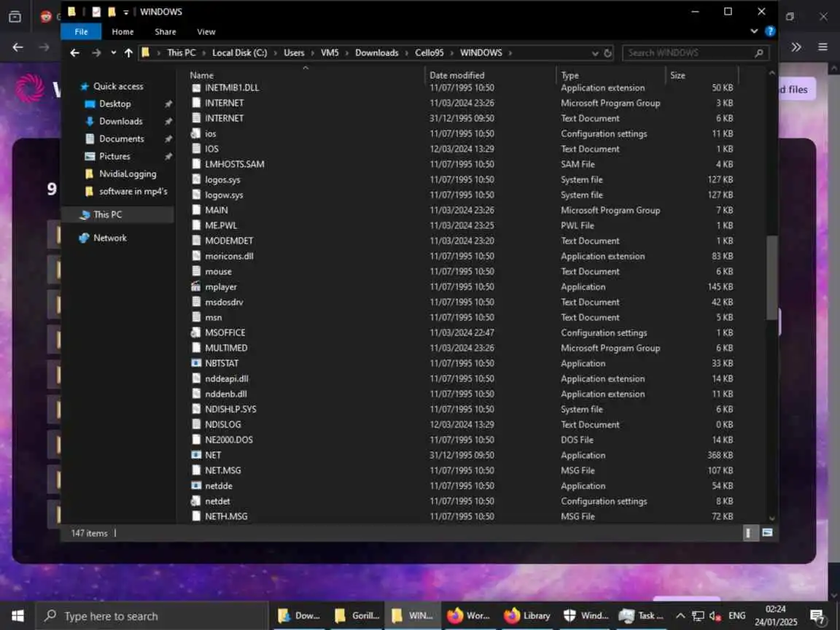Image resolution: width=840 pixels, height=630 pixels.
Task: Switch to large thumbnails view icon
Action: click(767, 532)
